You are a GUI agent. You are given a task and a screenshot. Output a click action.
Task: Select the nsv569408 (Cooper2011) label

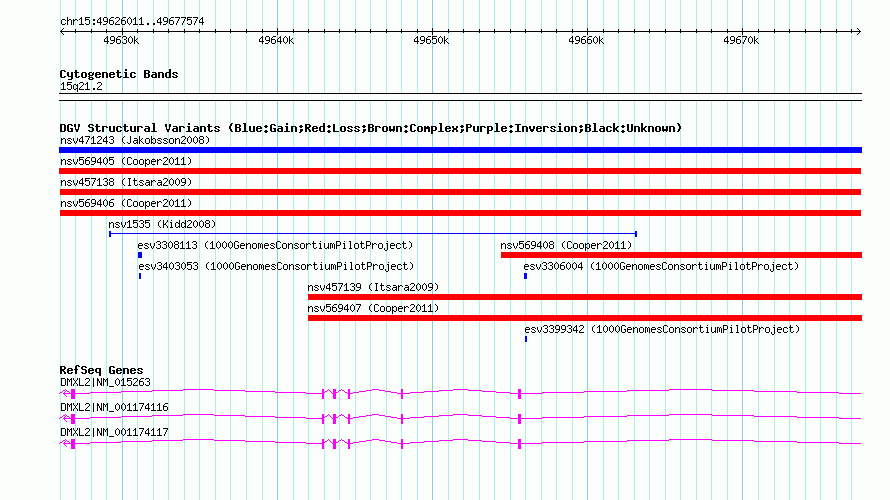pyautogui.click(x=566, y=245)
